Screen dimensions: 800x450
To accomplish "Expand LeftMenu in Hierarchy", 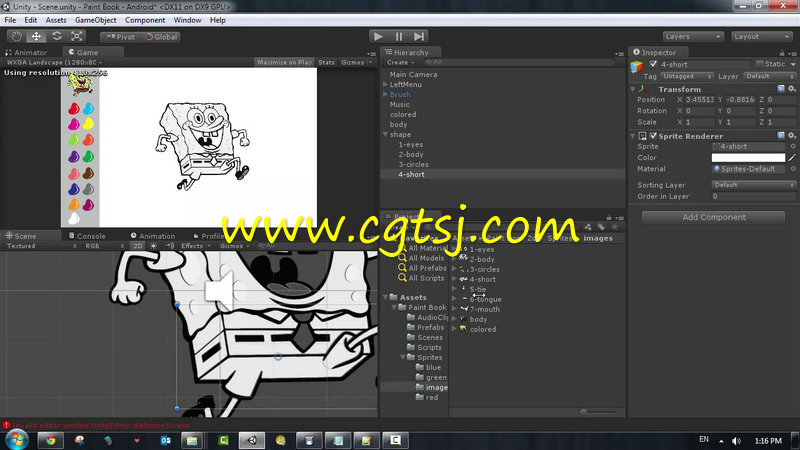I will [x=385, y=85].
